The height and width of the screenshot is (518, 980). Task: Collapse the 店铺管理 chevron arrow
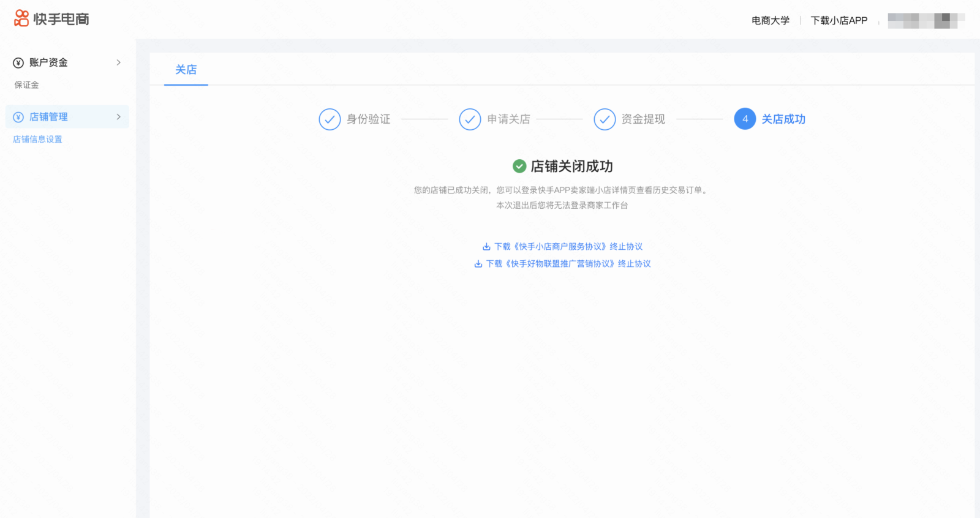118,116
